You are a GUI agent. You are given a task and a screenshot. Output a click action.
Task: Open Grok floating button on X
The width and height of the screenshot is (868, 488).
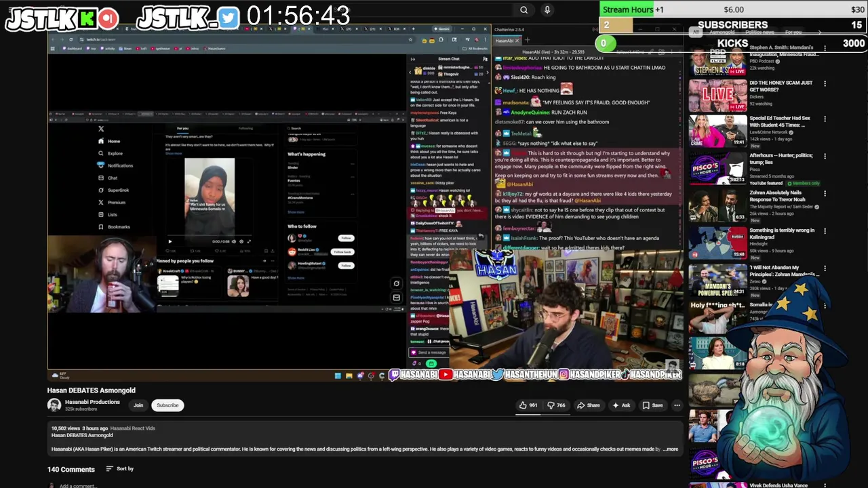pyautogui.click(x=397, y=283)
